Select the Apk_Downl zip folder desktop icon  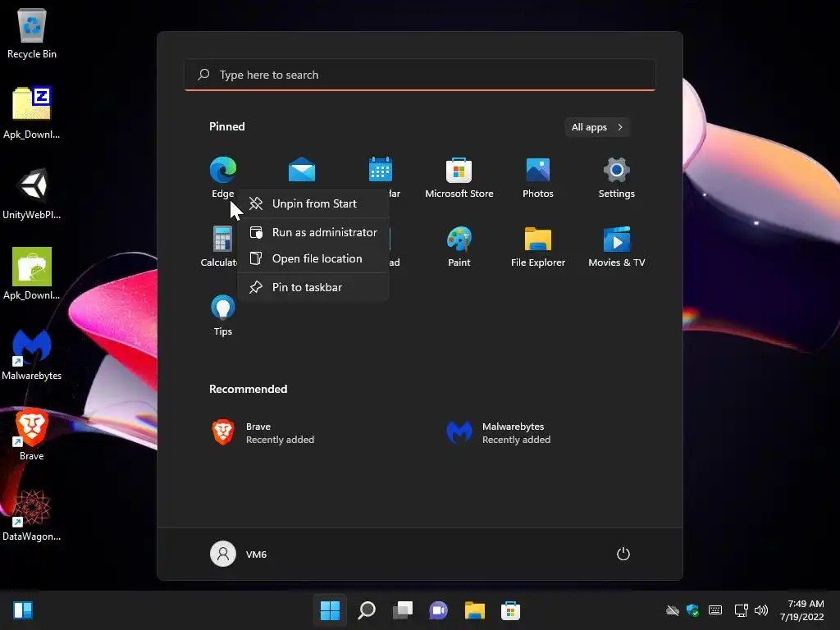click(x=32, y=112)
